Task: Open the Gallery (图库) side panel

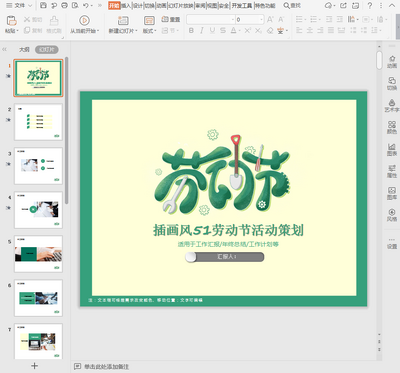Action: 392,194
